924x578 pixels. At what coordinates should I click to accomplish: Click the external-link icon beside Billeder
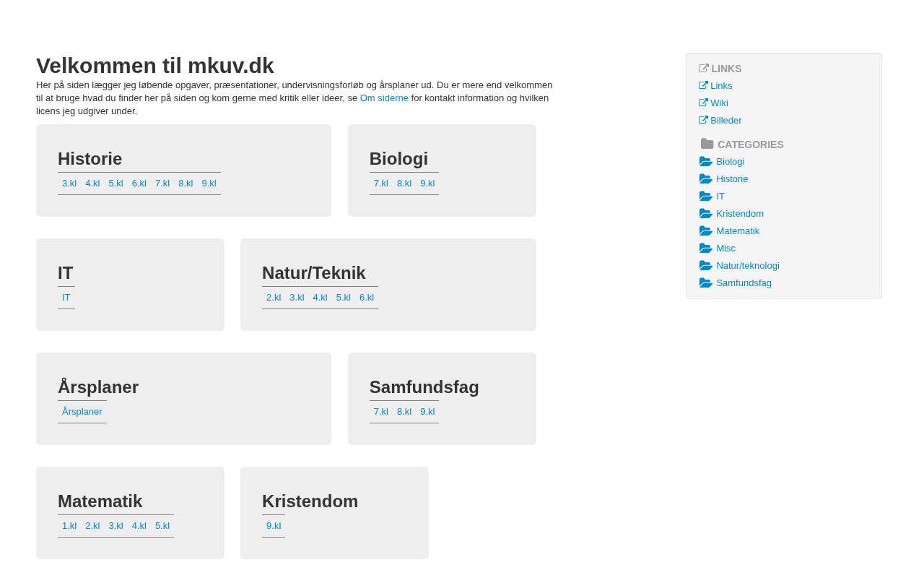(703, 121)
